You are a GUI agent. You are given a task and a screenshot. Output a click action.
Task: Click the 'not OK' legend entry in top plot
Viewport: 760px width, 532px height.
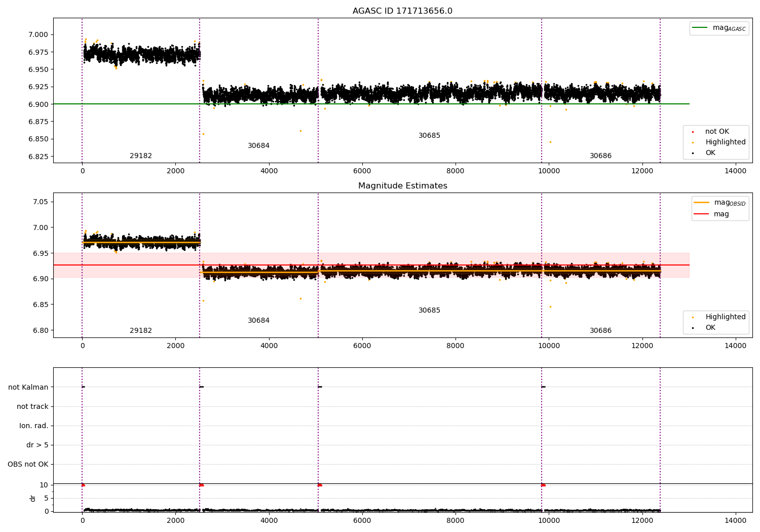pos(711,132)
